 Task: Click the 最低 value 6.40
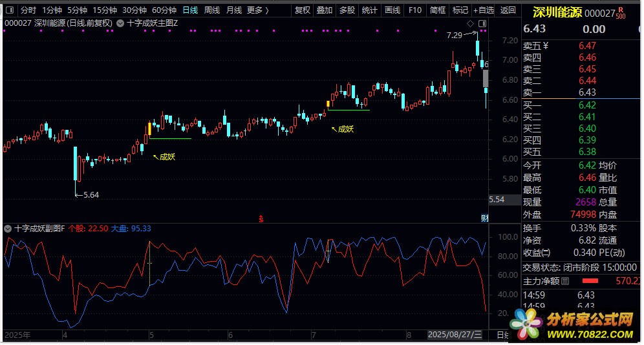(587, 190)
